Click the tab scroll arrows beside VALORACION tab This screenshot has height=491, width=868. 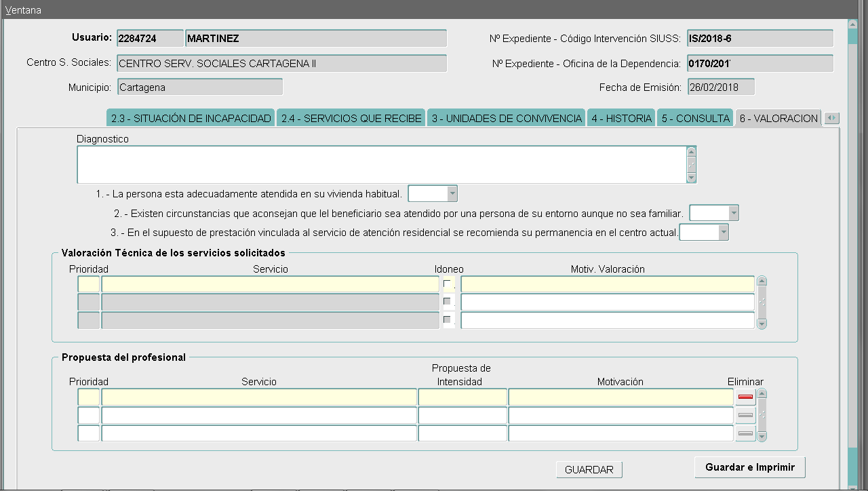click(831, 118)
